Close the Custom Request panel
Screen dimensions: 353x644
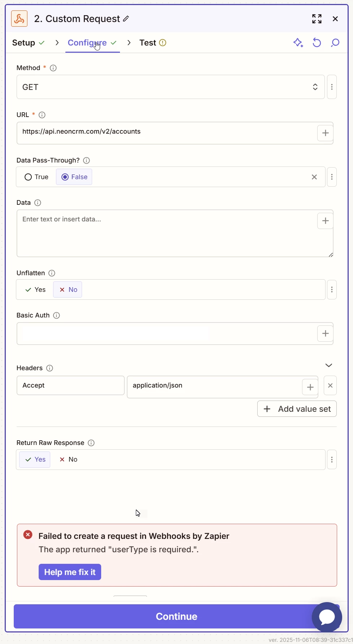(335, 19)
